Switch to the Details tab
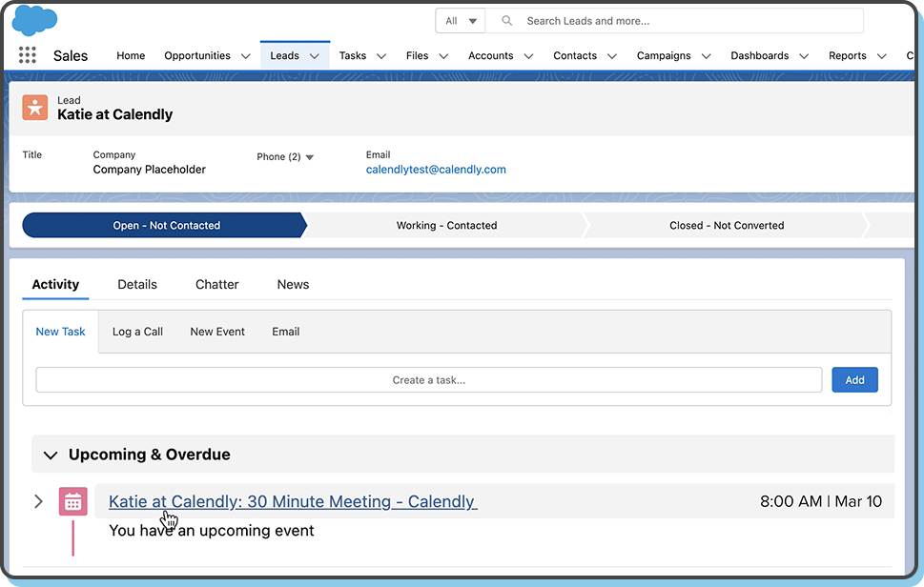This screenshot has width=924, height=587. pyautogui.click(x=137, y=284)
